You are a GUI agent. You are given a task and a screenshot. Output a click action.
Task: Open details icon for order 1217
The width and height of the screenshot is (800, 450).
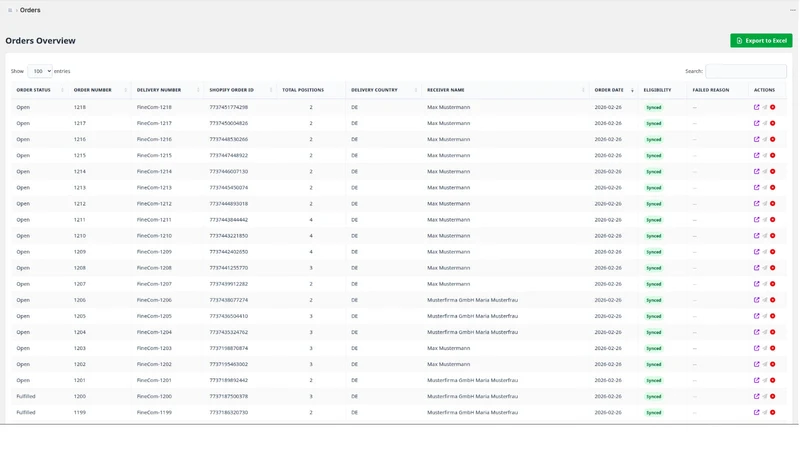tap(756, 123)
